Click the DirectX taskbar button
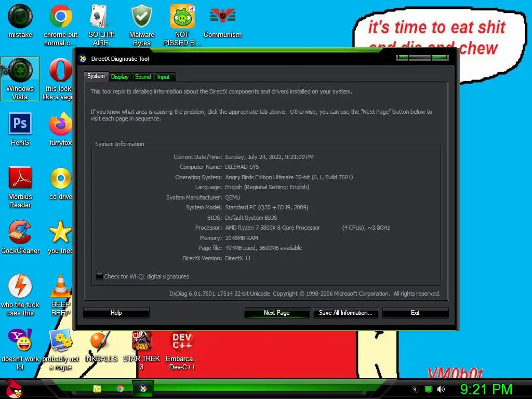 tap(143, 389)
